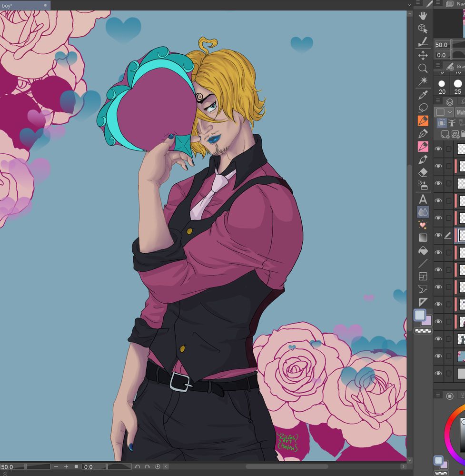
Task: Click the color wheel tab icon
Action: point(450,396)
